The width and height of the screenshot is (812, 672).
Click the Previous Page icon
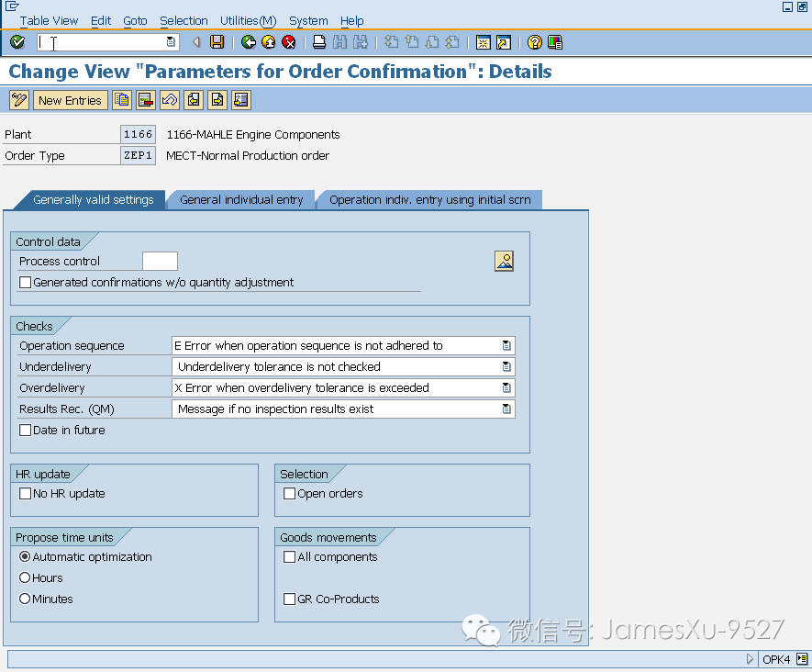[x=412, y=42]
